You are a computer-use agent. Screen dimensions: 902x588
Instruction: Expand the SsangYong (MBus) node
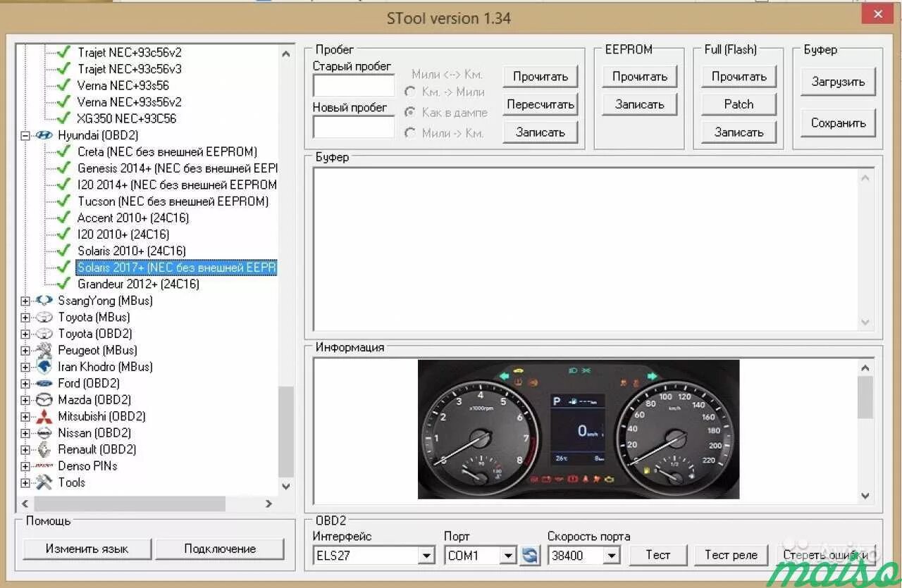pyautogui.click(x=25, y=301)
